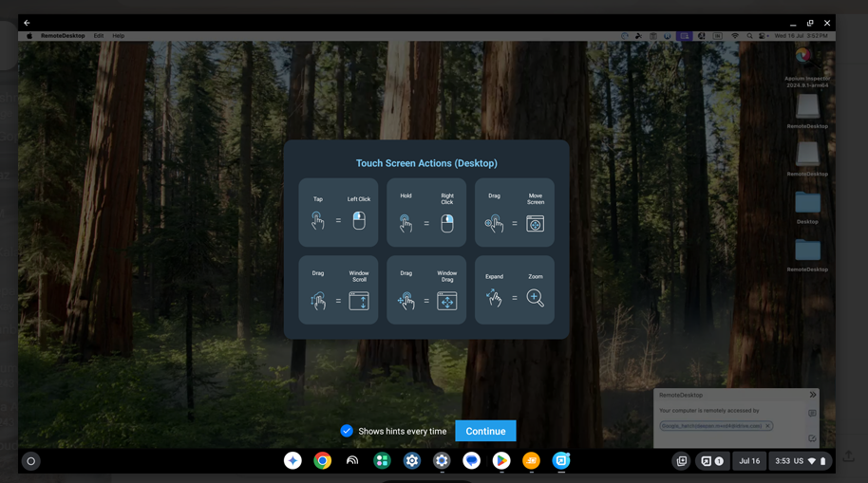The height and width of the screenshot is (483, 868).
Task: Go back using the top-left arrow
Action: coord(27,23)
